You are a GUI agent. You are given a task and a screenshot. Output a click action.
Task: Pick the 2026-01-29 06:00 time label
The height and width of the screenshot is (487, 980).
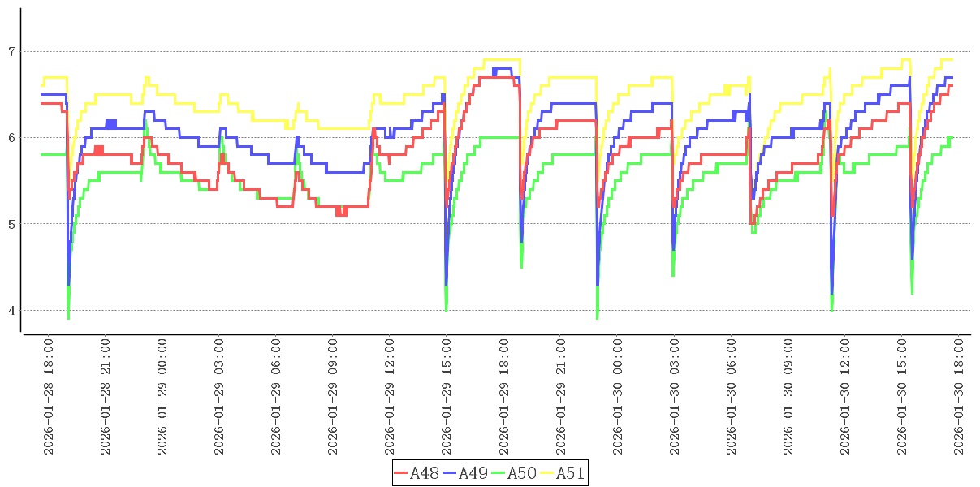point(276,397)
